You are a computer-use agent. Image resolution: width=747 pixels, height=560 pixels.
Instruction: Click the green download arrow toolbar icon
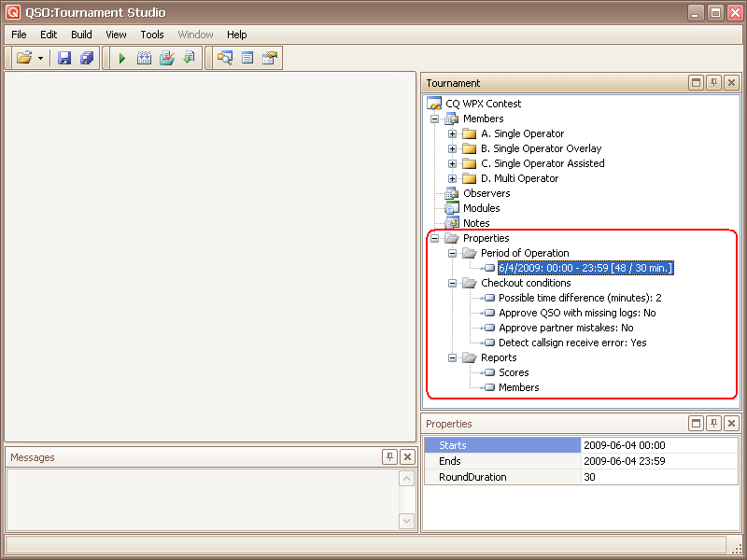189,58
